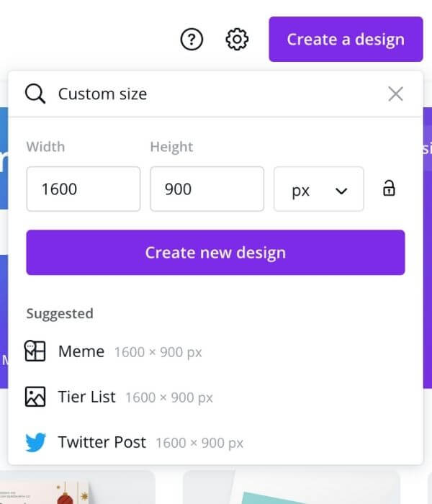
Task: Close the custom size panel
Action: (x=396, y=94)
